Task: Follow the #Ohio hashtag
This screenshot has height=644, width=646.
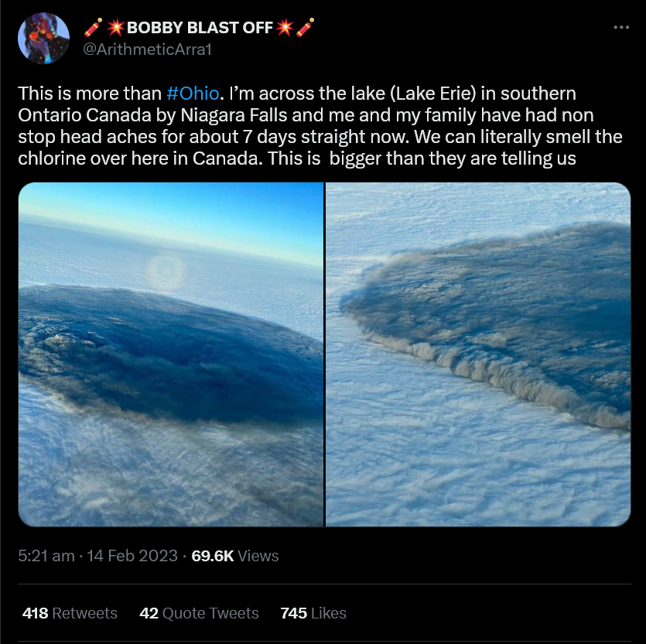Action: coord(193,94)
